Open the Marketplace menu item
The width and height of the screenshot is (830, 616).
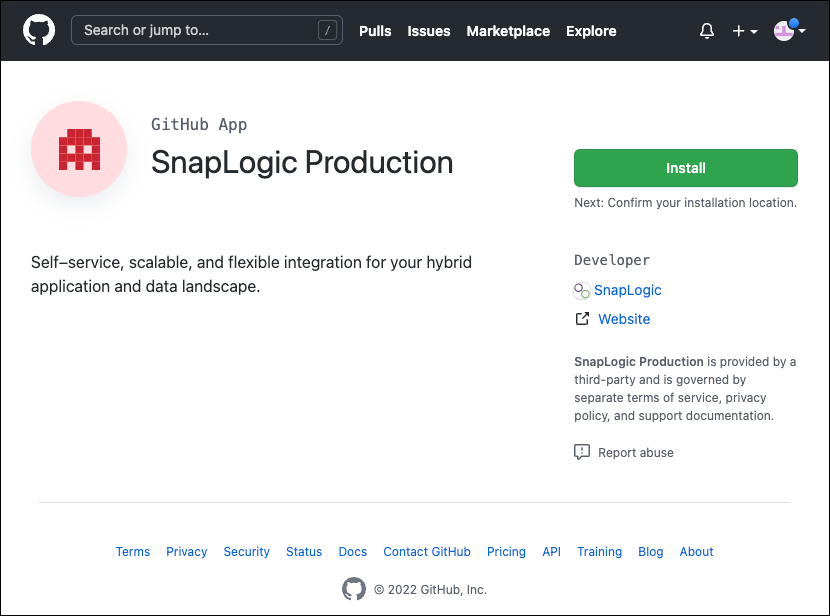pos(508,31)
